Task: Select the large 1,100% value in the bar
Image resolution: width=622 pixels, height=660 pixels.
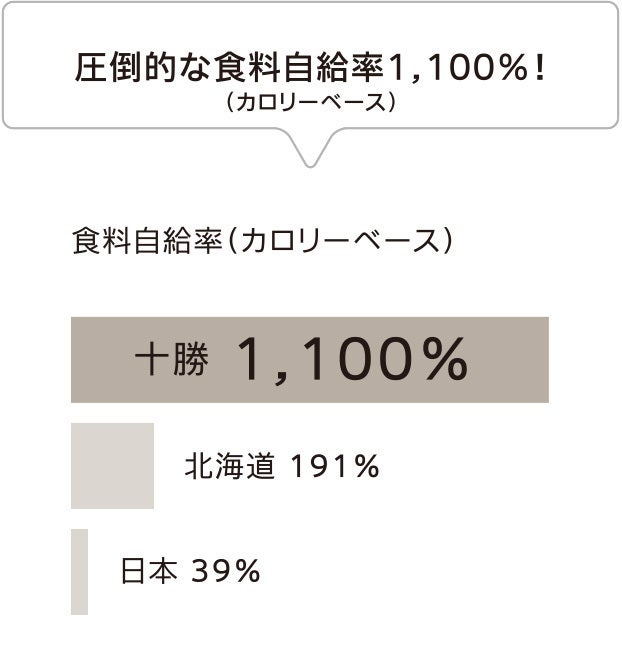Action: point(353,360)
